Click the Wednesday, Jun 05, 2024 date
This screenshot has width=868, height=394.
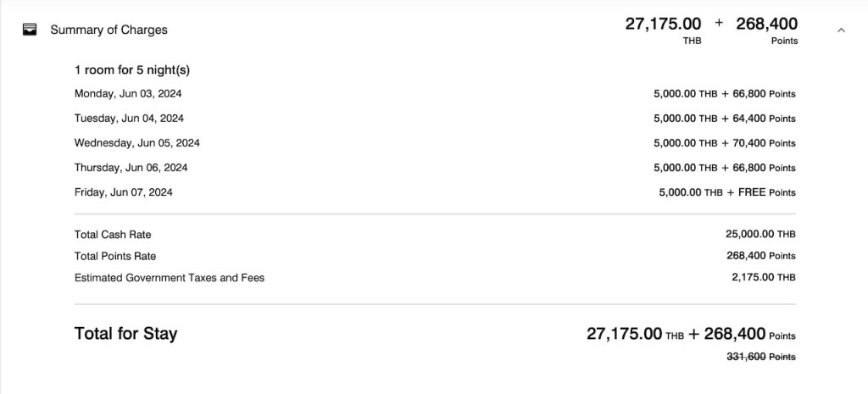tap(137, 143)
